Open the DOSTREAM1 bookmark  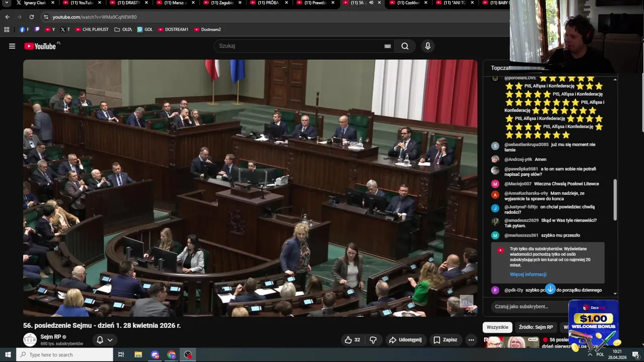click(173, 29)
